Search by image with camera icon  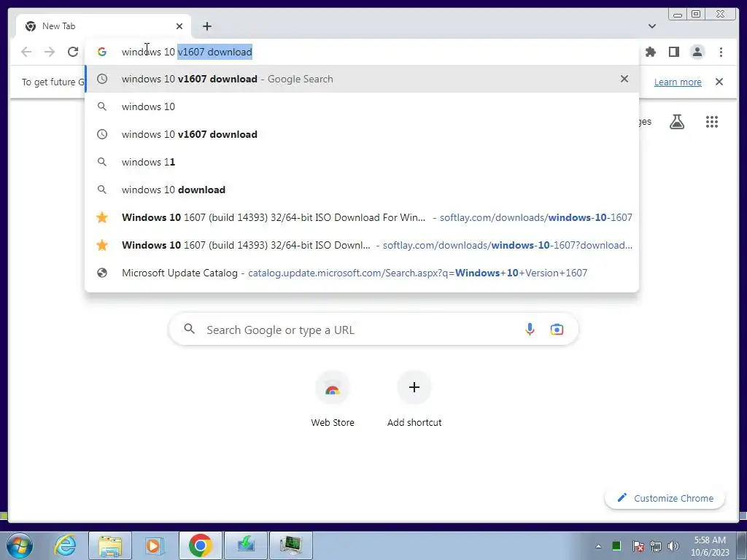[557, 330]
